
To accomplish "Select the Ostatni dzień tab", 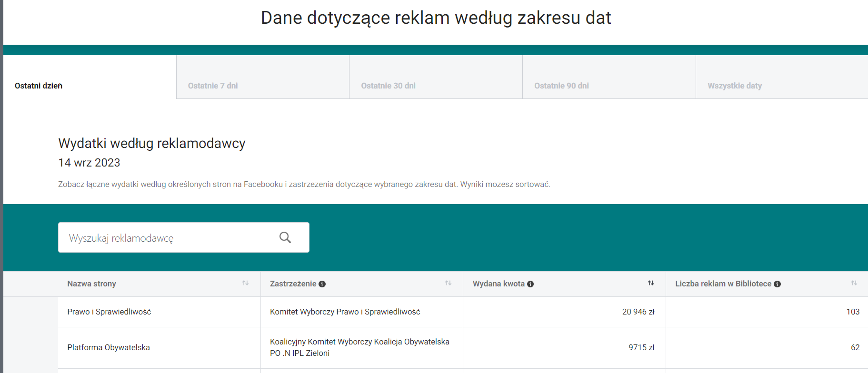I will pos(39,86).
